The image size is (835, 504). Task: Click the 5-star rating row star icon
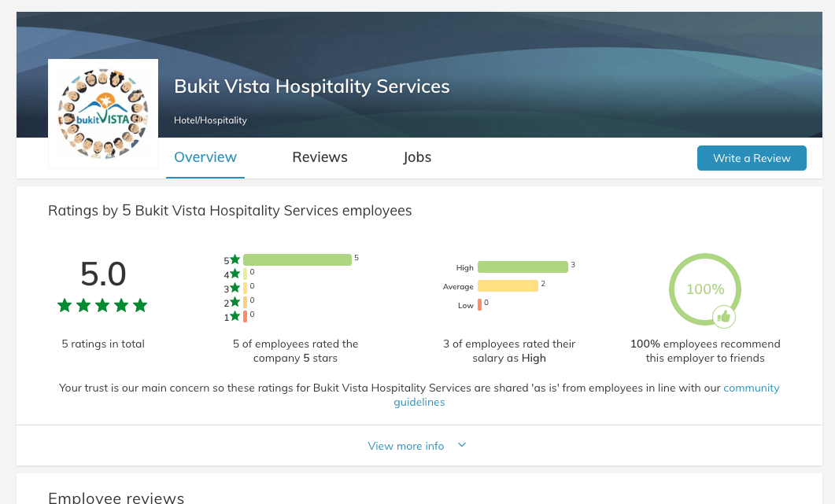pos(235,260)
